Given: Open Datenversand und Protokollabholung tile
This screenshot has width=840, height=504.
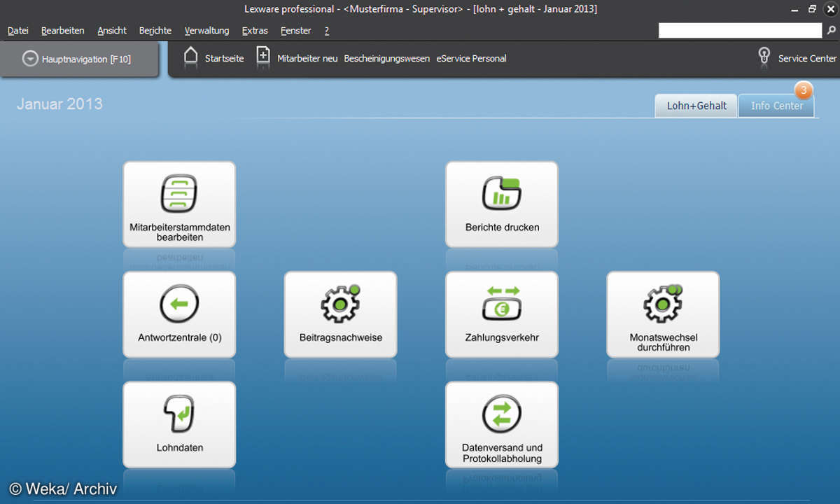Looking at the screenshot, I should pos(502,424).
